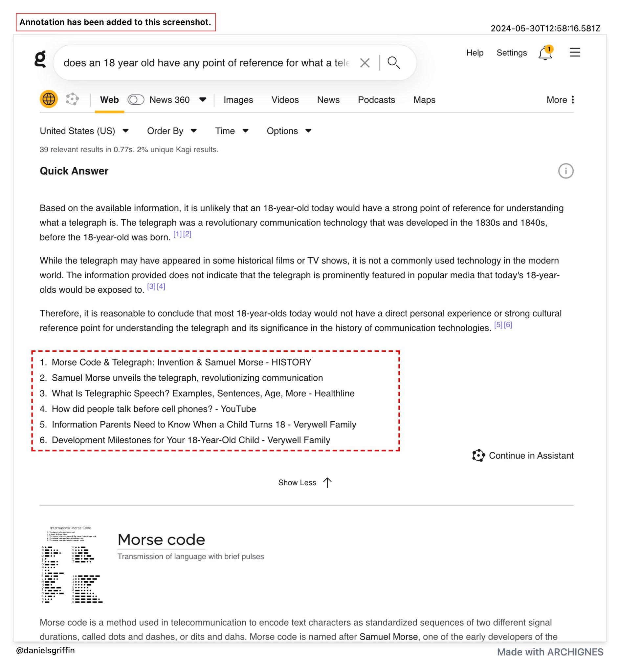
Task: Open source 4 How did people talk YouTube
Action: 154,409
